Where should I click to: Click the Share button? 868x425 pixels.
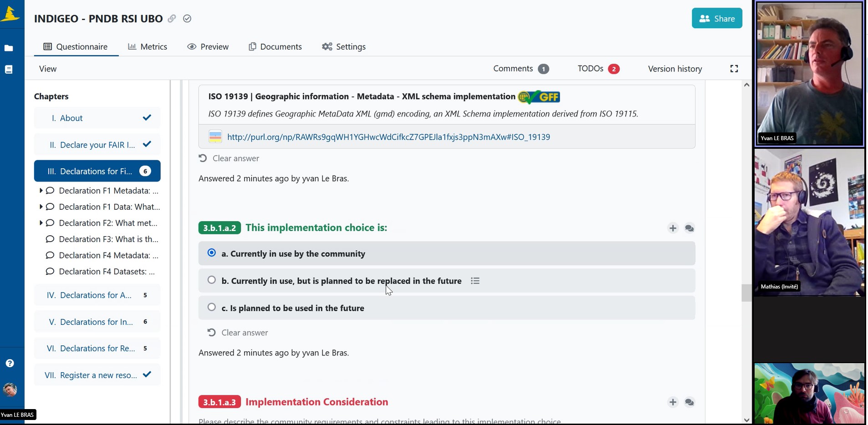tap(717, 18)
